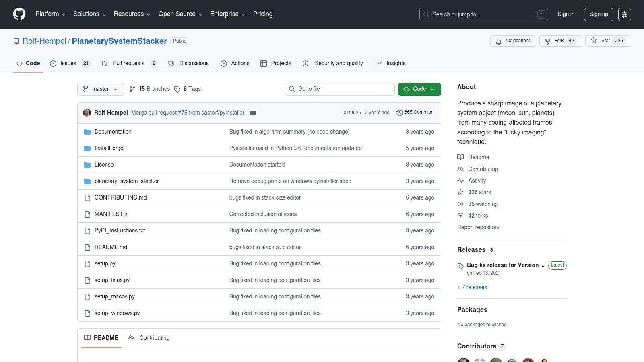This screenshot has height=362, width=644.
Task: Star the PlanetarySystemStacker repository
Action: [x=608, y=41]
